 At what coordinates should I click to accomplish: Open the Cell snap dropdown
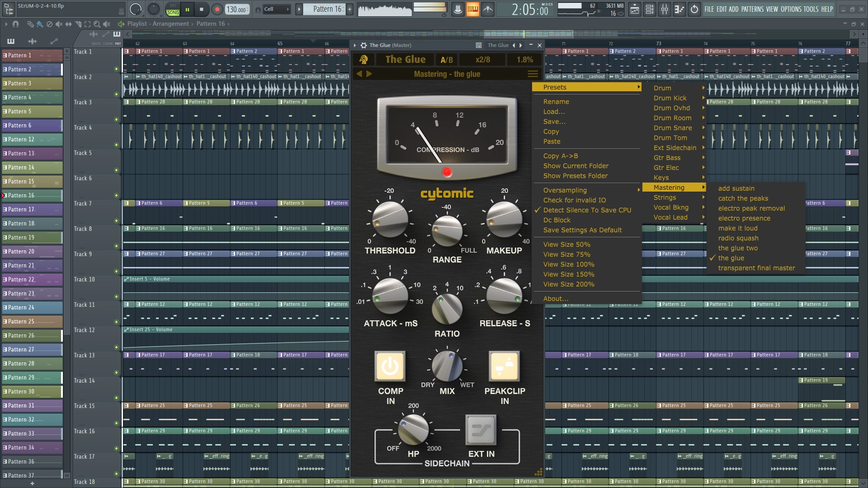coord(277,9)
